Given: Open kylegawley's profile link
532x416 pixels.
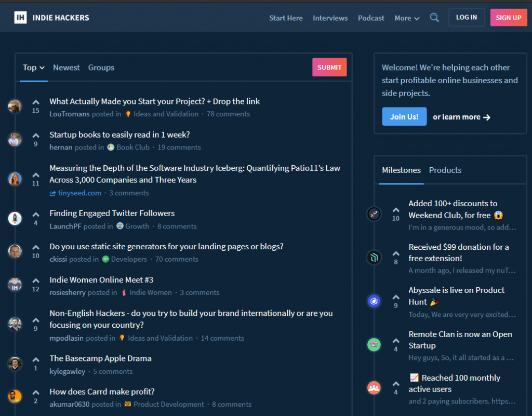Looking at the screenshot, I should pos(67,371).
